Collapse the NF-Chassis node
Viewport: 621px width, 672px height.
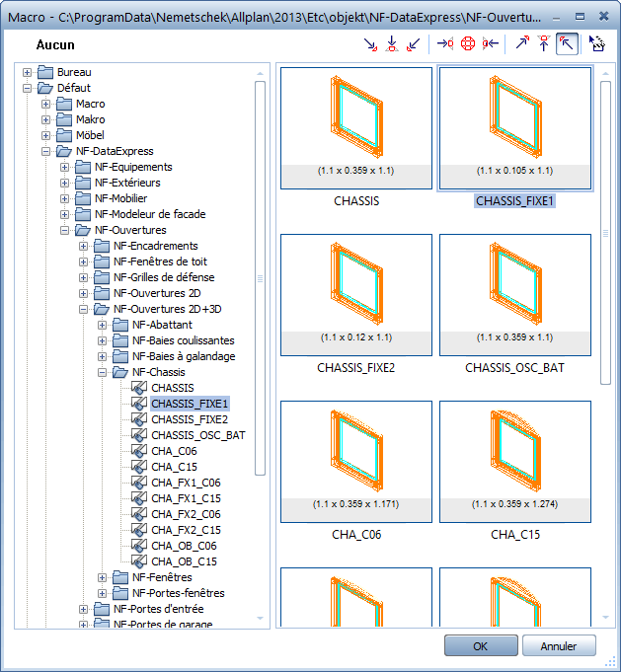click(102, 372)
